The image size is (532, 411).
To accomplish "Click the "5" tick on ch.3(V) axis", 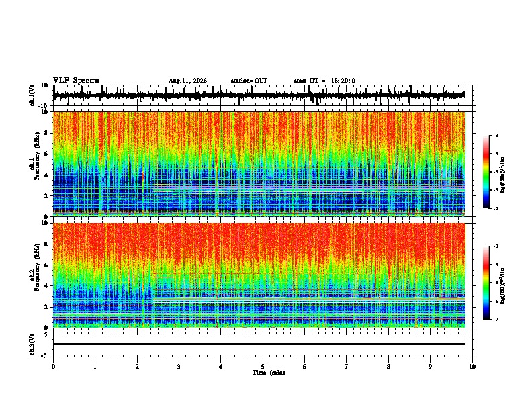I will point(46,334).
